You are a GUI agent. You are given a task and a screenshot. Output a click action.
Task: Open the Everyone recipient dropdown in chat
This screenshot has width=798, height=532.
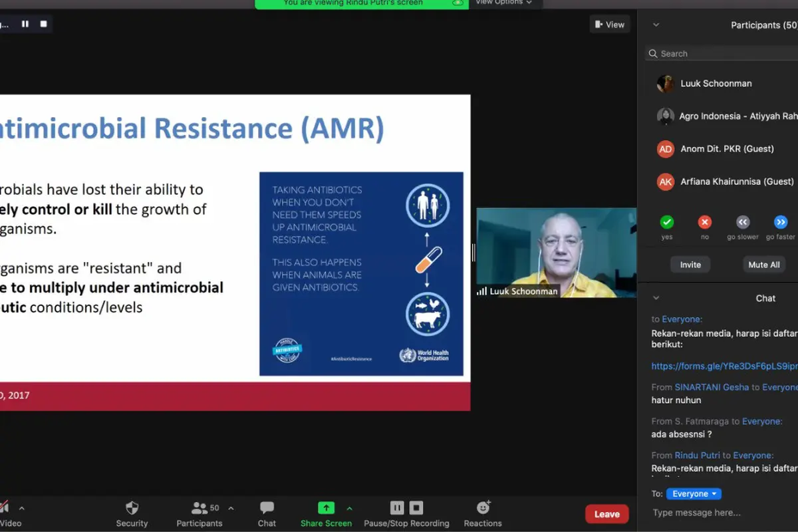click(x=694, y=493)
